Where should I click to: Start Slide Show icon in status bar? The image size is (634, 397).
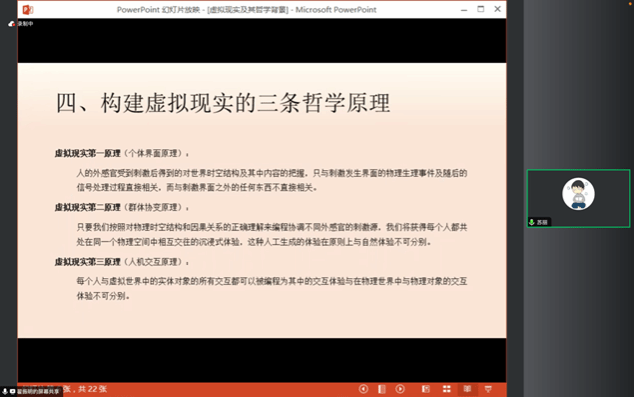click(488, 389)
